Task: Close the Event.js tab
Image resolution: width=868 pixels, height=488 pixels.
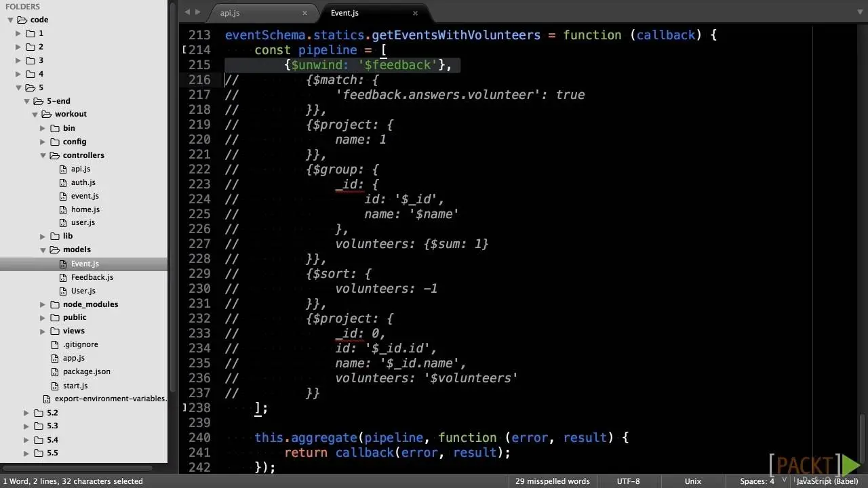Action: (415, 13)
